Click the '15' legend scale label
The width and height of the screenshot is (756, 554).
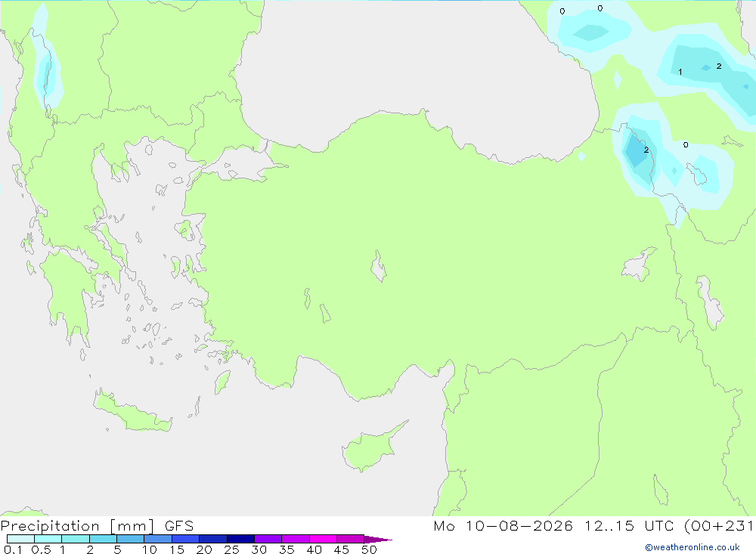pos(177,549)
